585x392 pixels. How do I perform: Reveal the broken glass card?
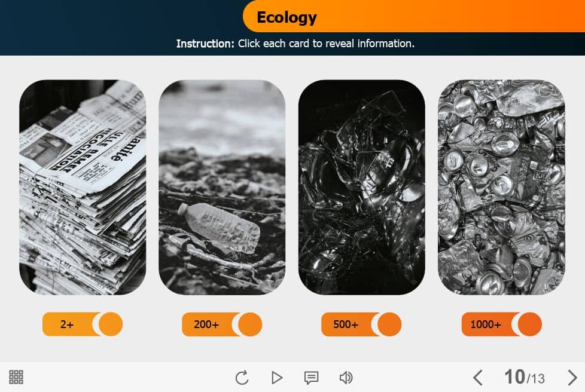coord(361,187)
